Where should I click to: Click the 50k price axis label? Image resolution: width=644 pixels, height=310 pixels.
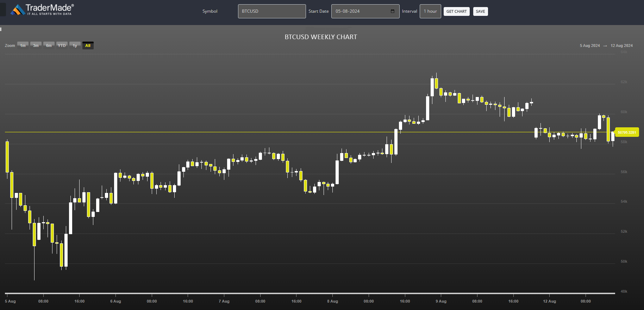tap(624, 261)
